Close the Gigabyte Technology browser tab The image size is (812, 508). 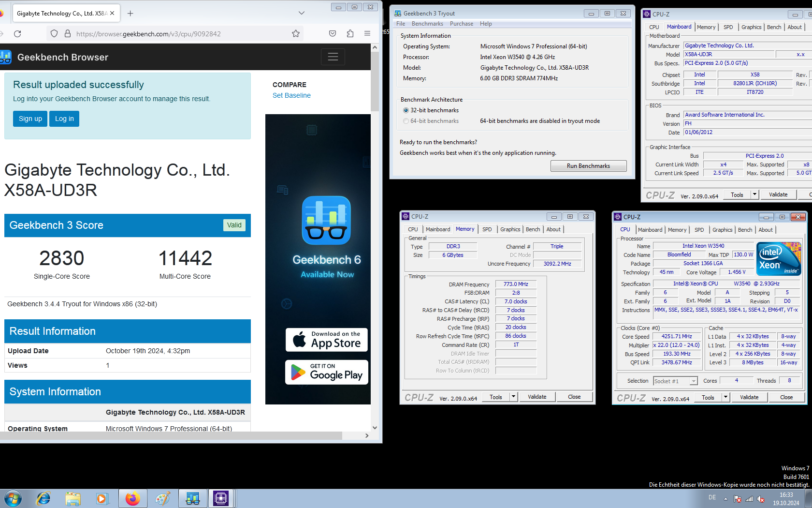click(112, 13)
